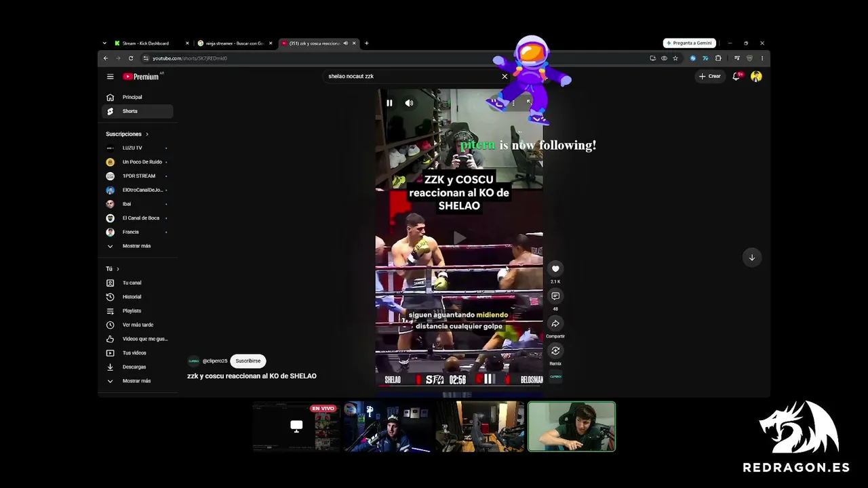The height and width of the screenshot is (488, 868).
Task: Click the Pregunta a Gemini button
Action: pos(690,43)
